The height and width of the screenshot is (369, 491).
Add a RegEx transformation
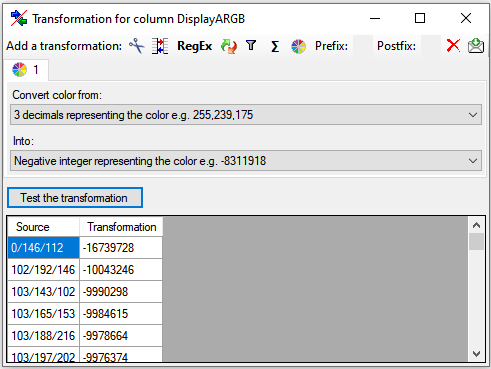pos(194,46)
